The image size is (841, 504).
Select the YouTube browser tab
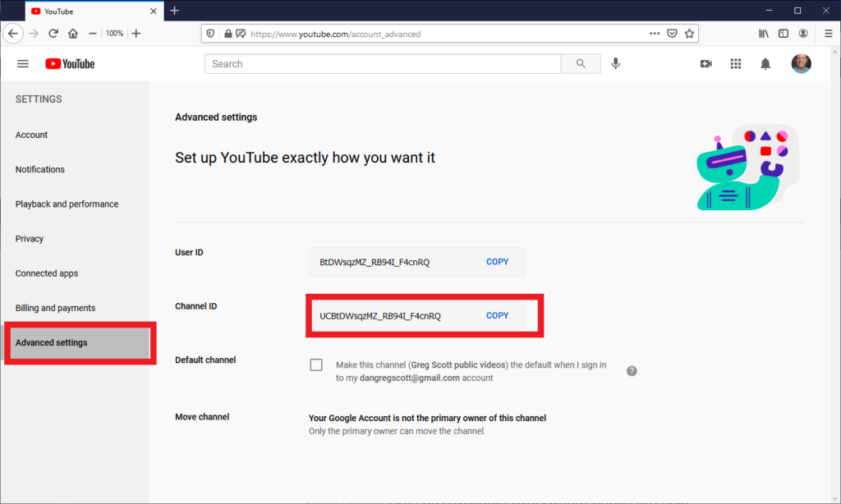94,11
